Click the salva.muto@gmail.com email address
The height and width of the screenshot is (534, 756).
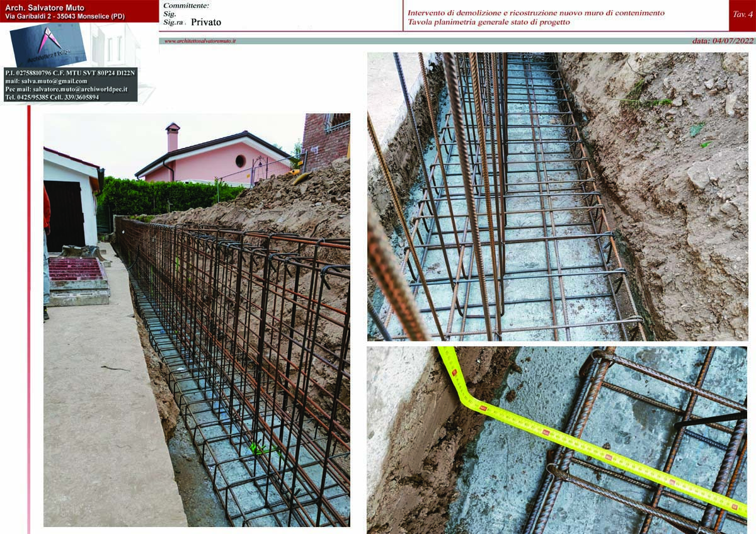pyautogui.click(x=47, y=81)
